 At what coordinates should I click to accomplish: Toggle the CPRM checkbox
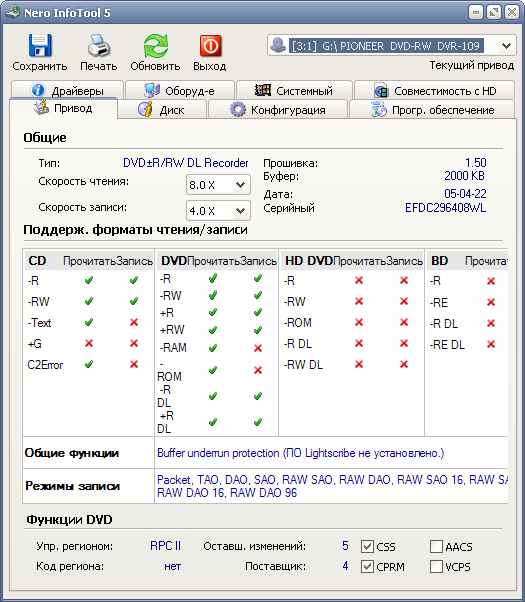click(x=367, y=566)
